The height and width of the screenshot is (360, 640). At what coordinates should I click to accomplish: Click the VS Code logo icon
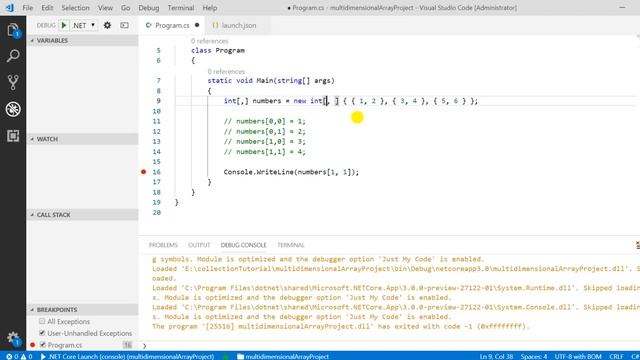[x=9, y=7]
